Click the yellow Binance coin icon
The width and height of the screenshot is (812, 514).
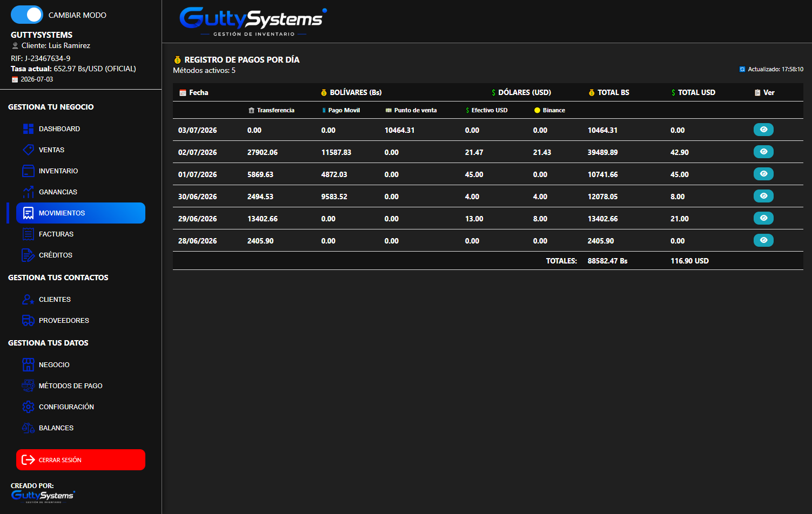[537, 110]
